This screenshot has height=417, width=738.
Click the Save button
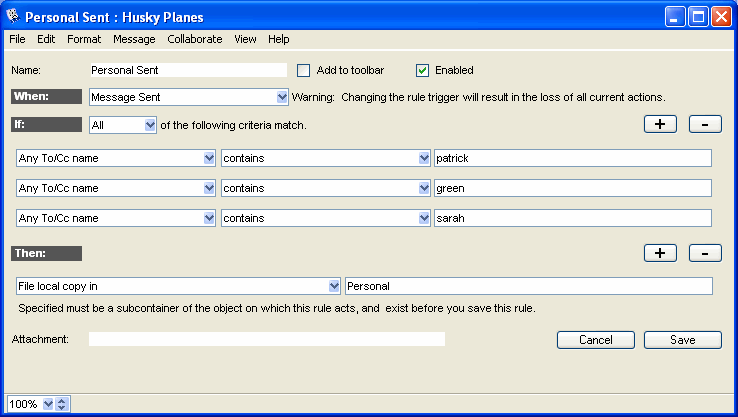(682, 340)
